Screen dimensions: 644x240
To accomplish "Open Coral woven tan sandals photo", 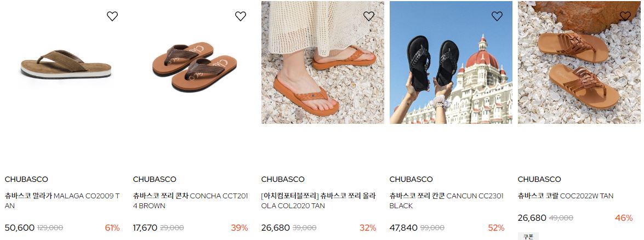I will pyautogui.click(x=579, y=62).
